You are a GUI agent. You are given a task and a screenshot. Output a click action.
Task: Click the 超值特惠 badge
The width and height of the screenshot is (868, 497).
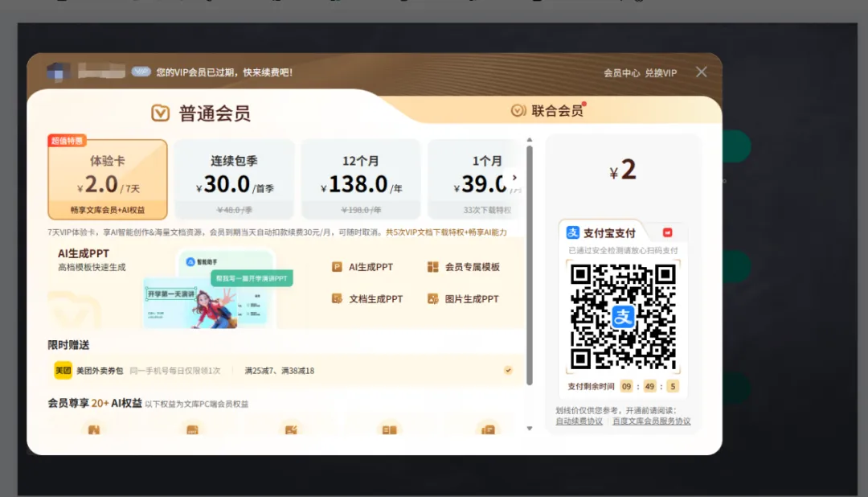pos(67,141)
